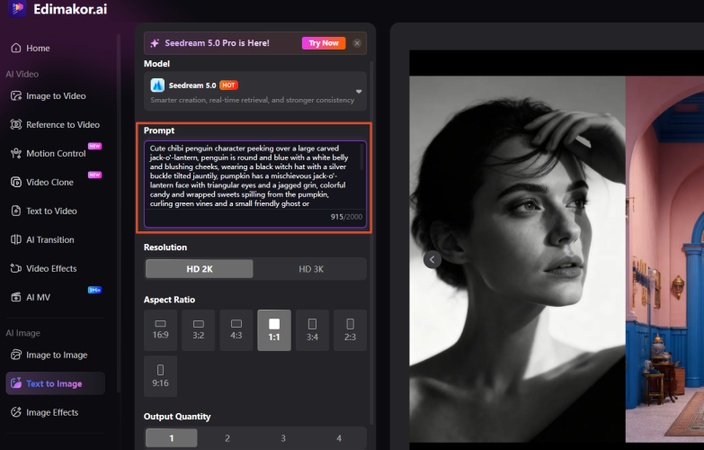Click the Try Now button
The width and height of the screenshot is (704, 450).
click(324, 43)
